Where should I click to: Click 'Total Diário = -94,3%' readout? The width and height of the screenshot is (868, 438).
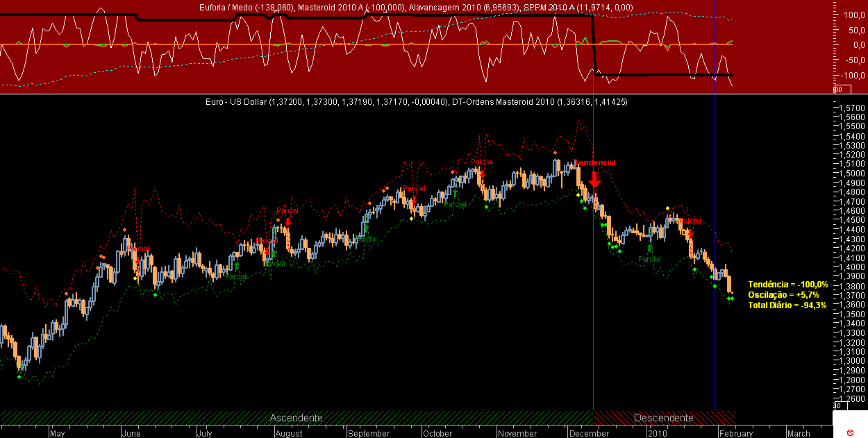787,305
